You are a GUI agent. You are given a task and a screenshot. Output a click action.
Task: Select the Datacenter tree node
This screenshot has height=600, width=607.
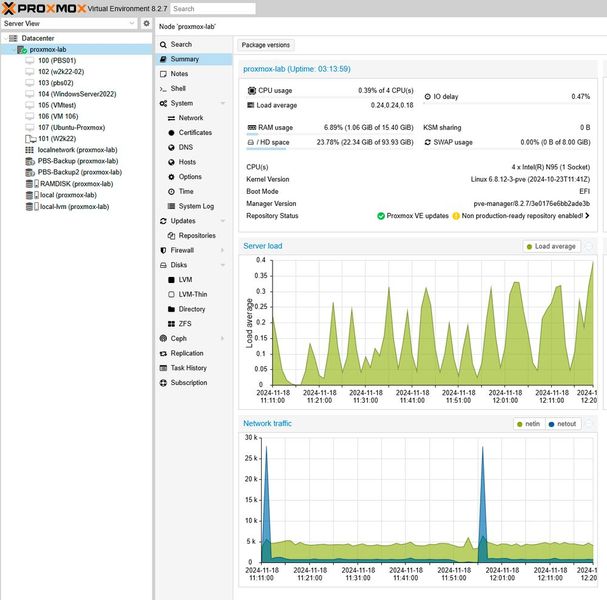pyautogui.click(x=38, y=38)
